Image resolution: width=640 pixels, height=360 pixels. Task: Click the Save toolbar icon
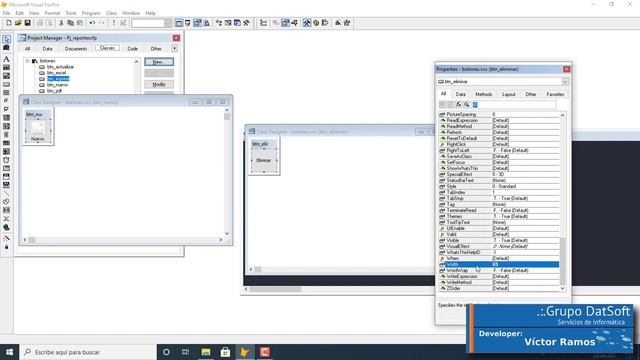point(27,23)
